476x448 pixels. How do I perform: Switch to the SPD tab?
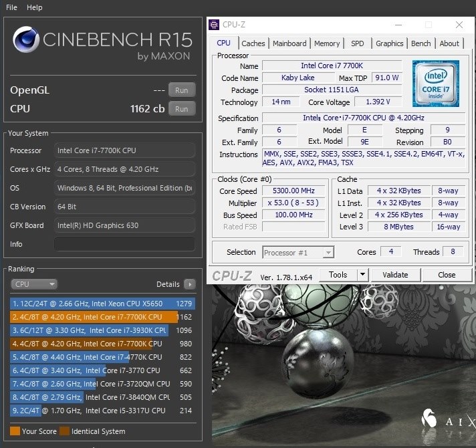(357, 43)
